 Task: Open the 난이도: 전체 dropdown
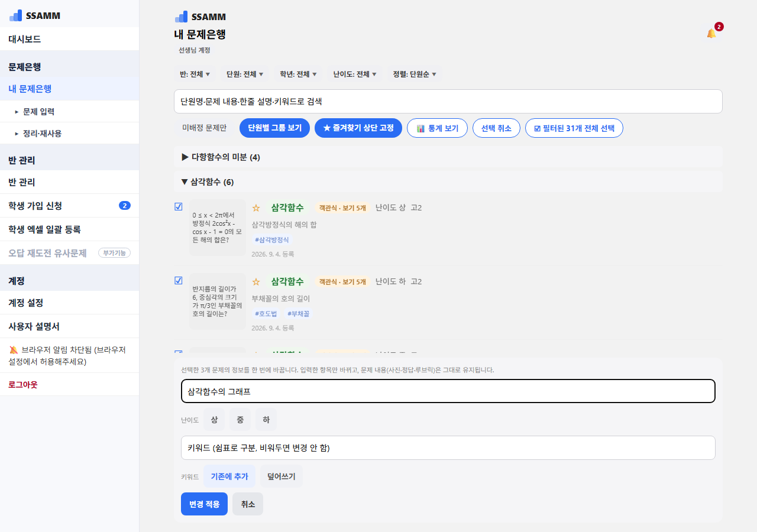pyautogui.click(x=355, y=74)
